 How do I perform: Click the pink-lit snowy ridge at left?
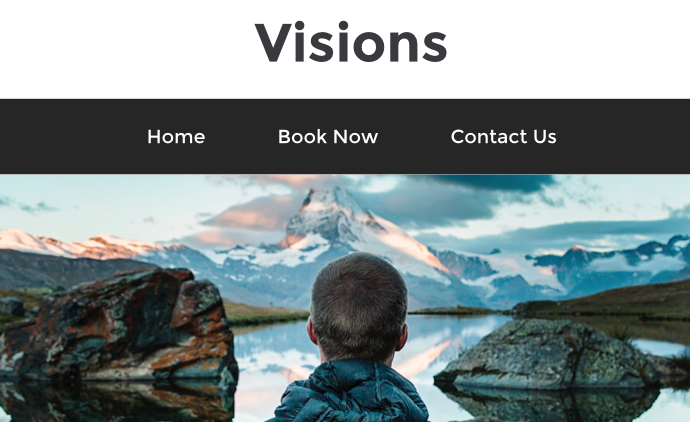[x=79, y=244]
